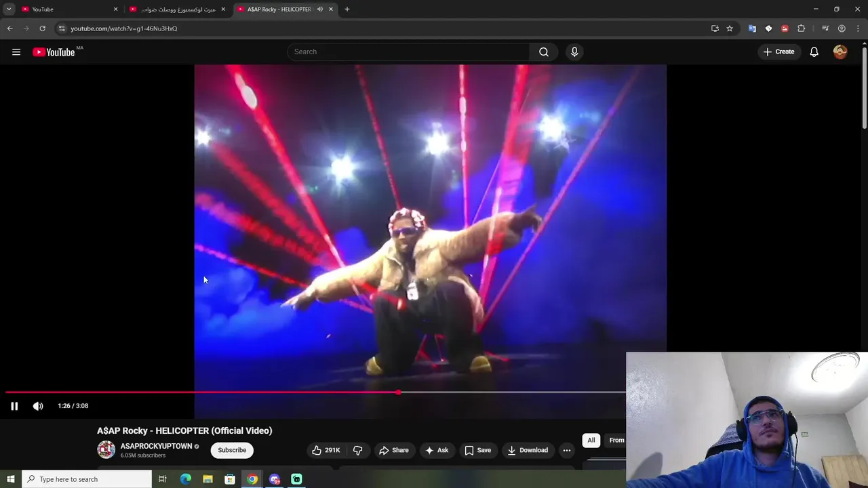Seek using the red progress bar handle
Image resolution: width=868 pixels, height=488 pixels.
[x=399, y=392]
